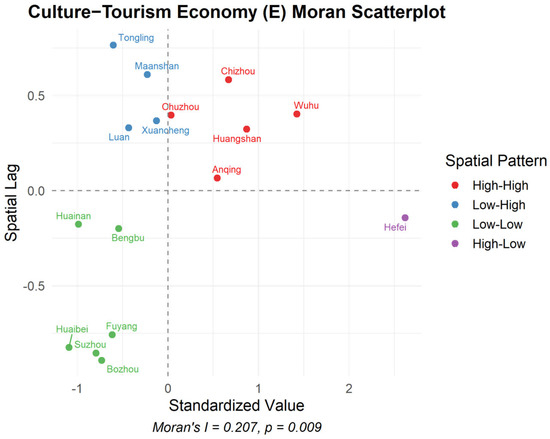Click the Standardized Value axis label
Image resolution: width=550 pixels, height=439 pixels.
tap(236, 405)
